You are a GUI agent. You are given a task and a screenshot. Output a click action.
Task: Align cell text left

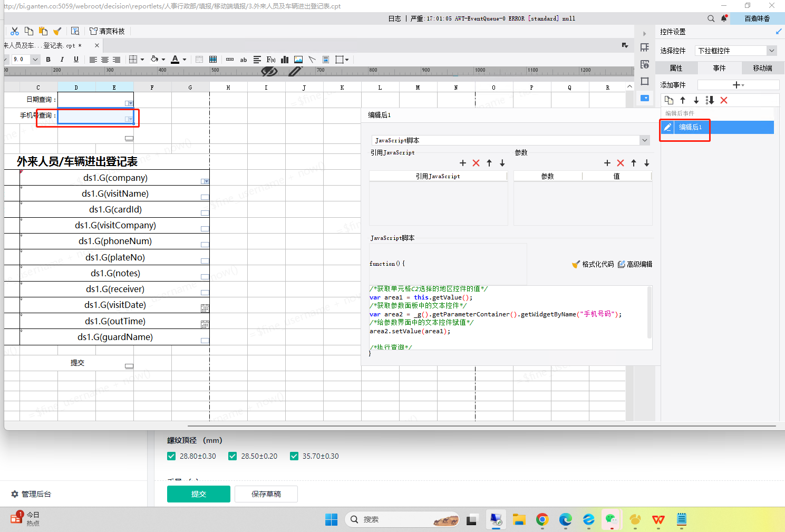coord(93,60)
